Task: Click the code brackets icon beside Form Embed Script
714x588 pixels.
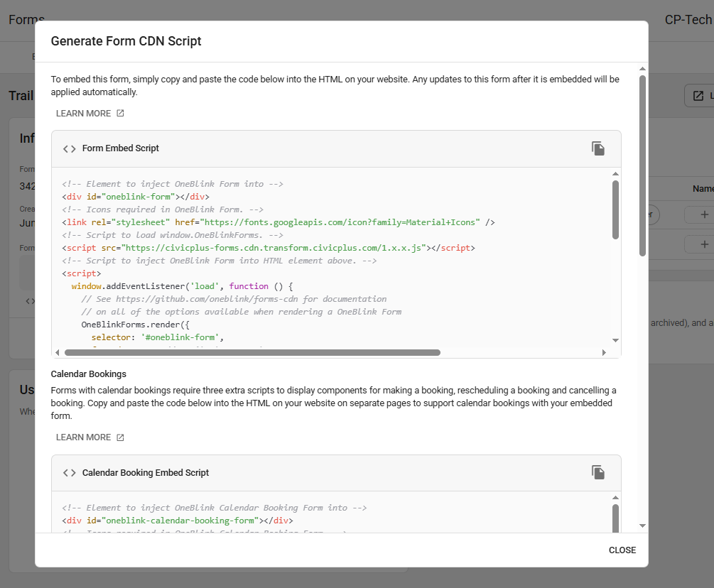Action: pos(69,149)
